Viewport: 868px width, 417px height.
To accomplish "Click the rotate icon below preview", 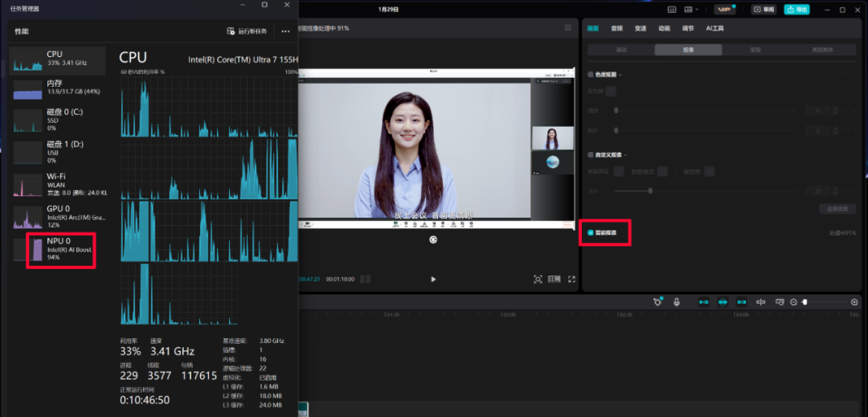I will pyautogui.click(x=433, y=239).
